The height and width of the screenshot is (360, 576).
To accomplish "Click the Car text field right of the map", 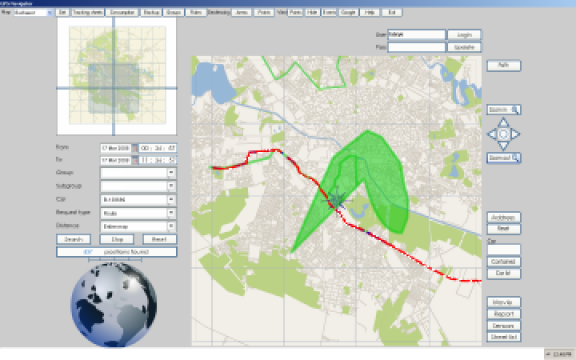I will point(504,250).
